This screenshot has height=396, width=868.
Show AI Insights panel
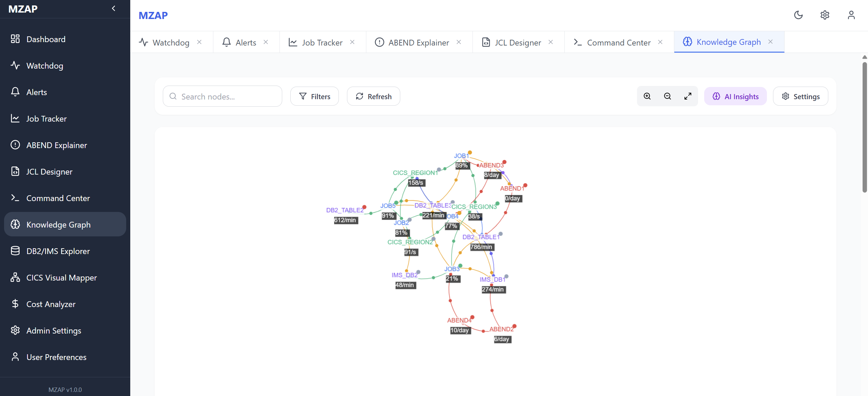coord(735,96)
